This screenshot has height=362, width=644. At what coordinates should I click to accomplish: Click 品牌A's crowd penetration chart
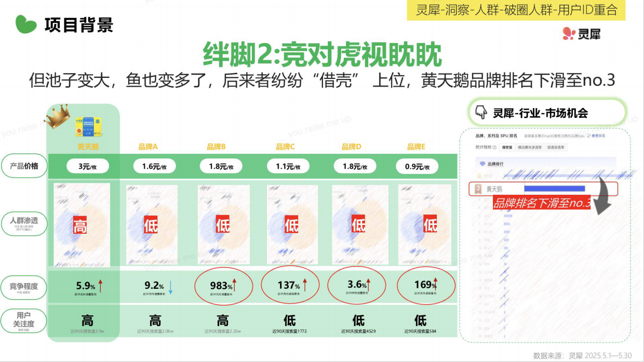(x=151, y=225)
